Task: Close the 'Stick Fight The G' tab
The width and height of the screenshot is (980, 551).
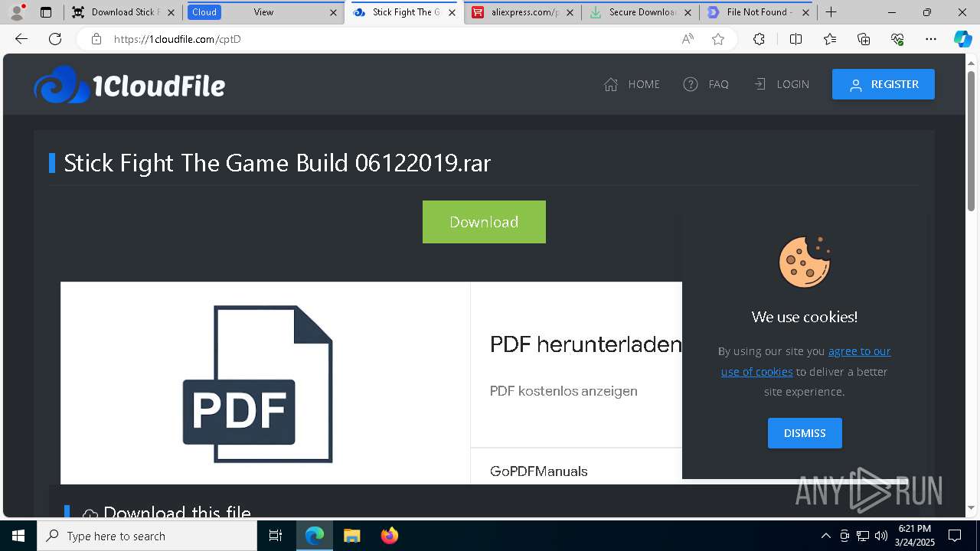Action: tap(452, 12)
